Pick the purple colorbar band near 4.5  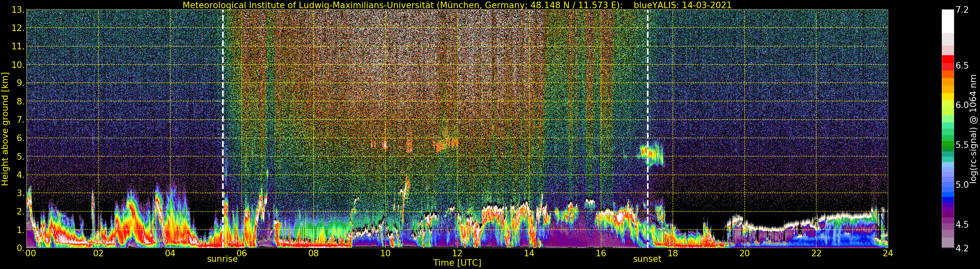(x=948, y=225)
